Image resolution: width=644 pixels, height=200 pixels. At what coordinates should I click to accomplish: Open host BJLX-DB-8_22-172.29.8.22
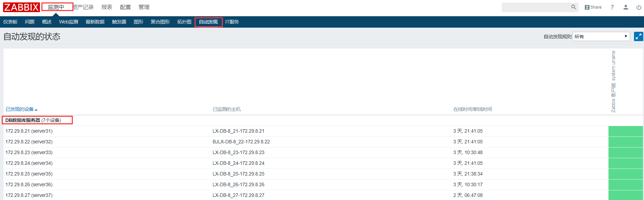(241, 142)
